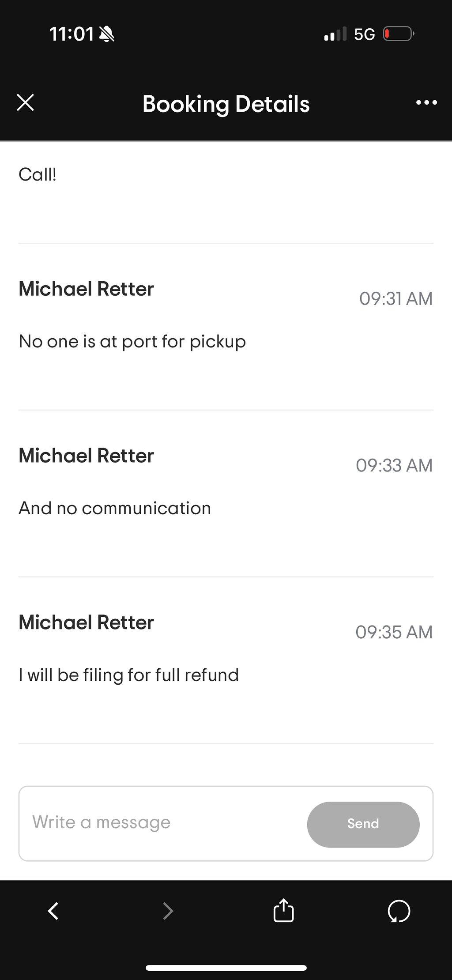Close the Booking Details screen

pyautogui.click(x=25, y=103)
